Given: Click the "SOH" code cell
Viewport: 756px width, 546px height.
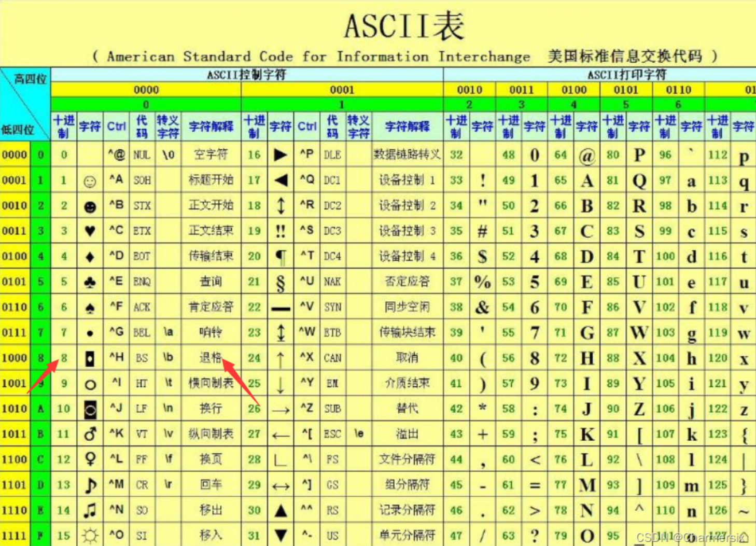Looking at the screenshot, I should click(x=142, y=180).
